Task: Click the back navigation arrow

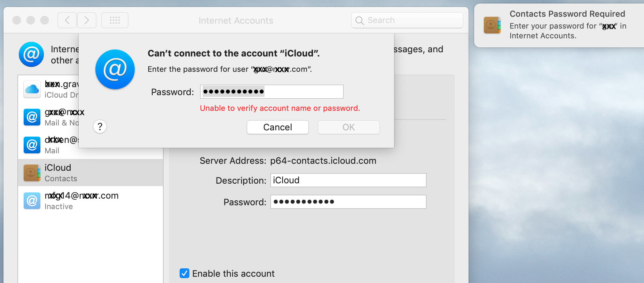Action: tap(67, 20)
